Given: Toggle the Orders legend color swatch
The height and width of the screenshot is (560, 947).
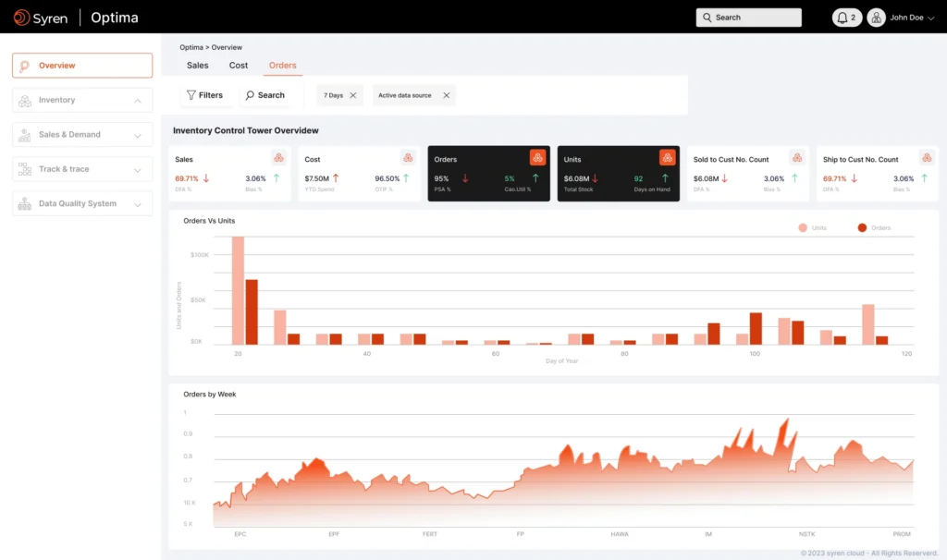Looking at the screenshot, I should click(863, 227).
